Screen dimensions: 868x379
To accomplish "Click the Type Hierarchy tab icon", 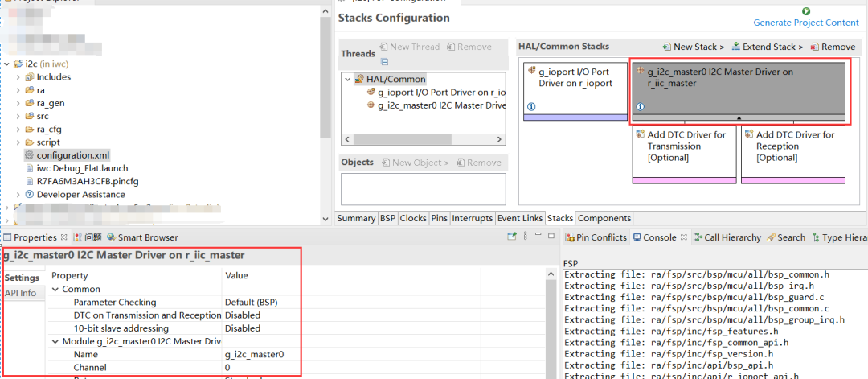I will 816,237.
